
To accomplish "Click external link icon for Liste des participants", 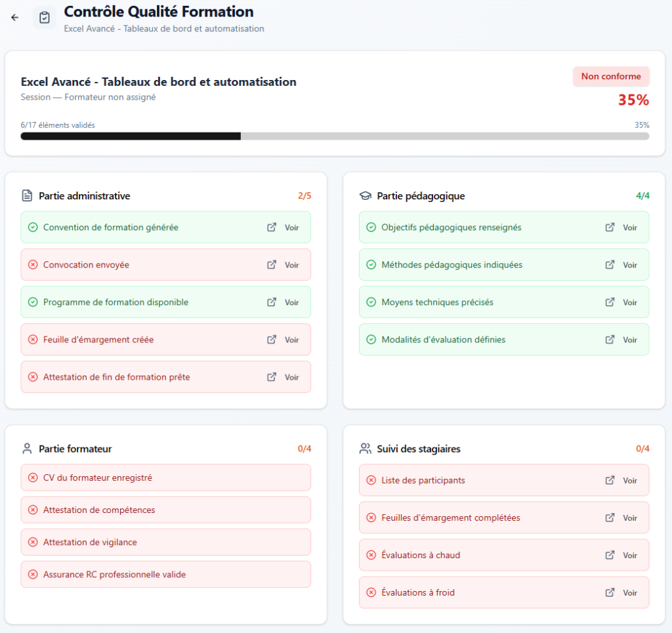I will [x=610, y=481].
